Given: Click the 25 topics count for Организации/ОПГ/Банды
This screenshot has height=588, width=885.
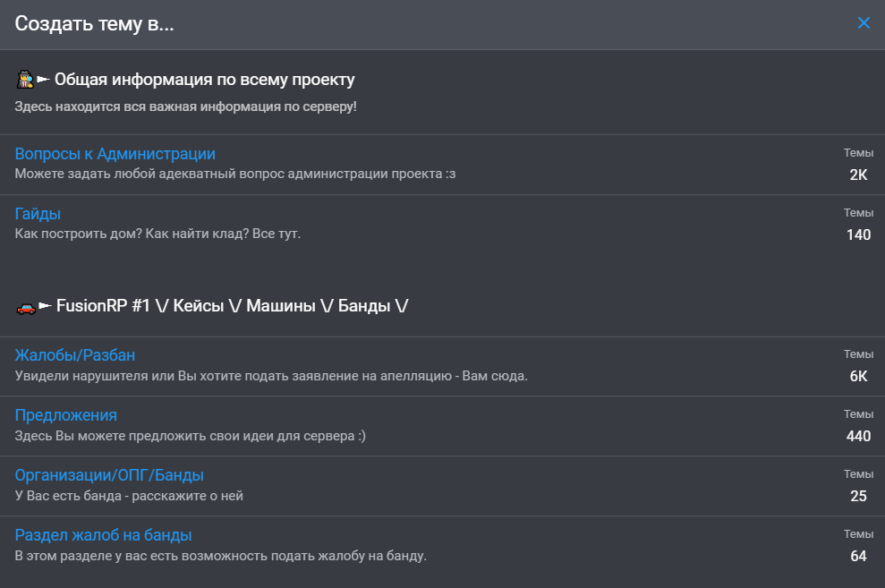Looking at the screenshot, I should coord(858,496).
